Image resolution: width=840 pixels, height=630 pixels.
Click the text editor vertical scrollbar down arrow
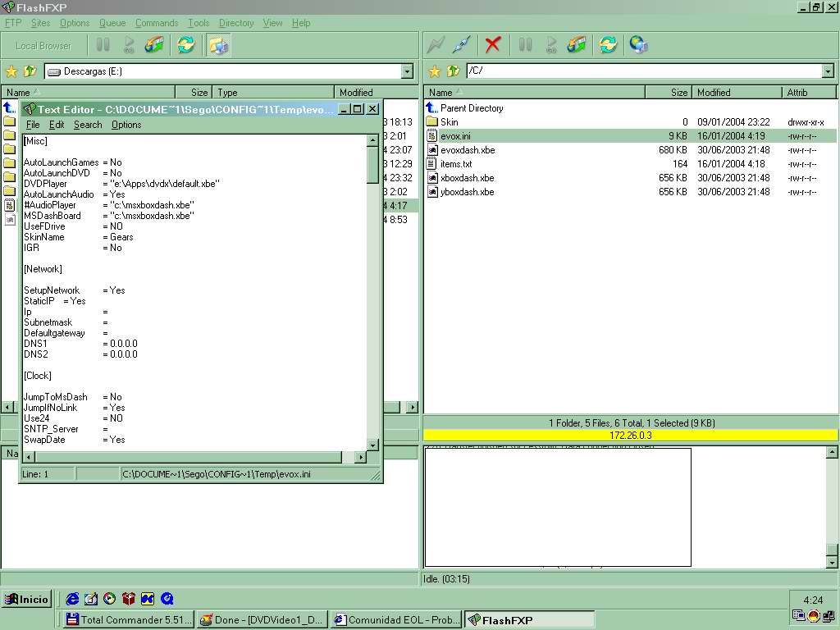point(373,445)
